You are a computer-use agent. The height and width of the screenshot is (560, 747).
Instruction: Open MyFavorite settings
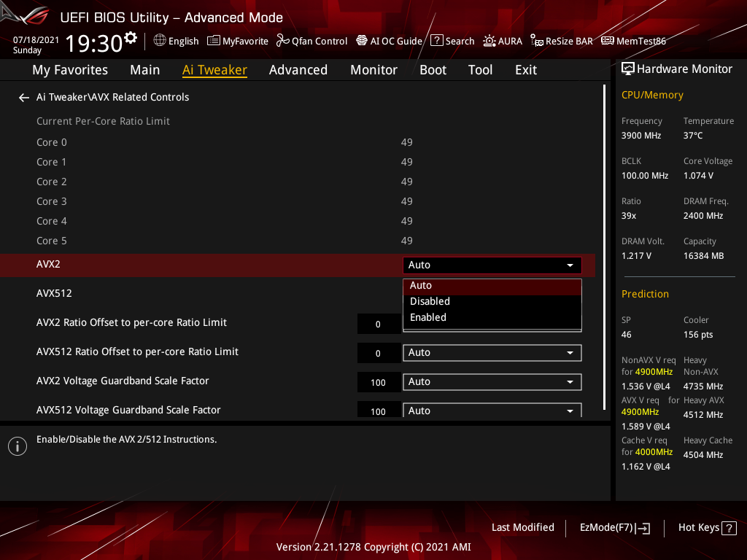pos(237,41)
